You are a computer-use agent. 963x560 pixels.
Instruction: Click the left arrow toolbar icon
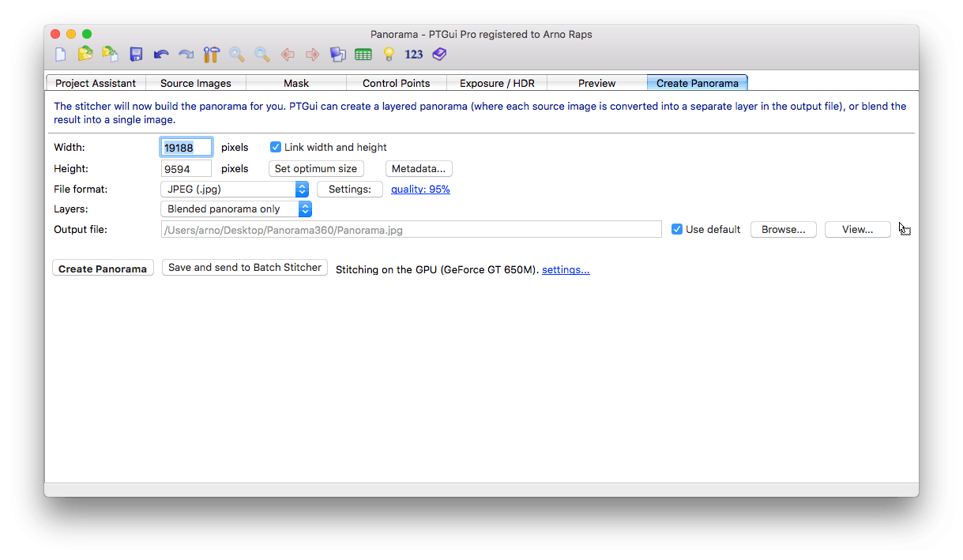point(288,54)
